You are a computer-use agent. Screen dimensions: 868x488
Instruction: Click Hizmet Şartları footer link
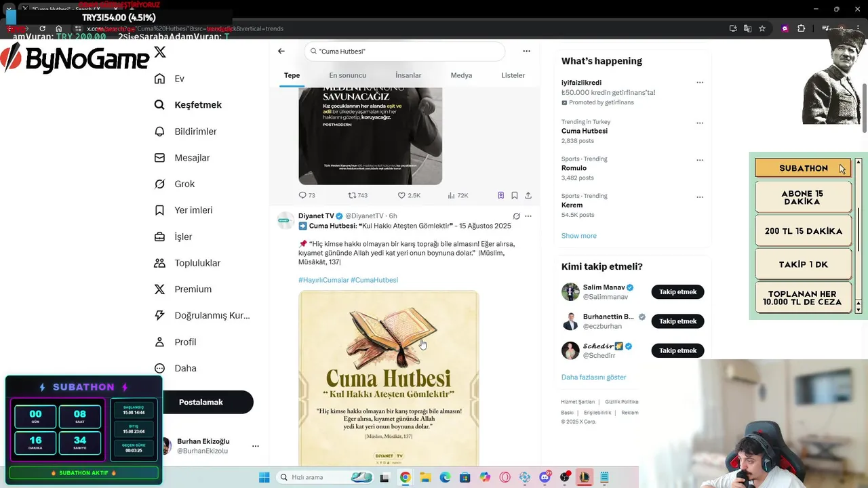[578, 402]
